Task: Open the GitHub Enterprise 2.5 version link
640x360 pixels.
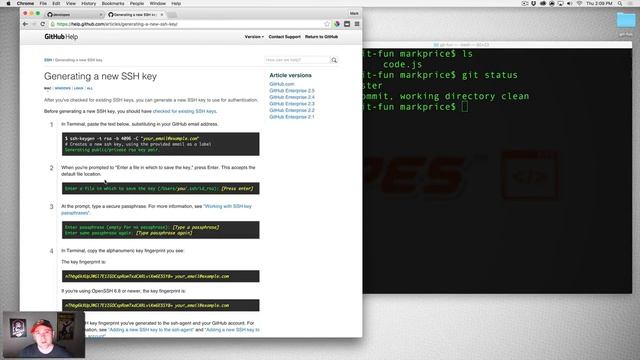Action: (292, 91)
